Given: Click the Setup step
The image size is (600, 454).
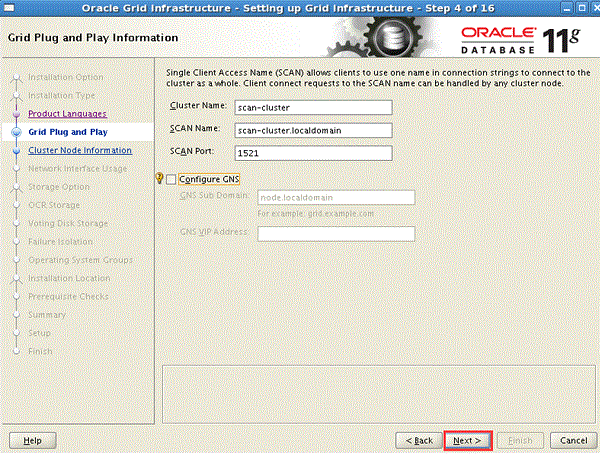Looking at the screenshot, I should pyautogui.click(x=39, y=333).
